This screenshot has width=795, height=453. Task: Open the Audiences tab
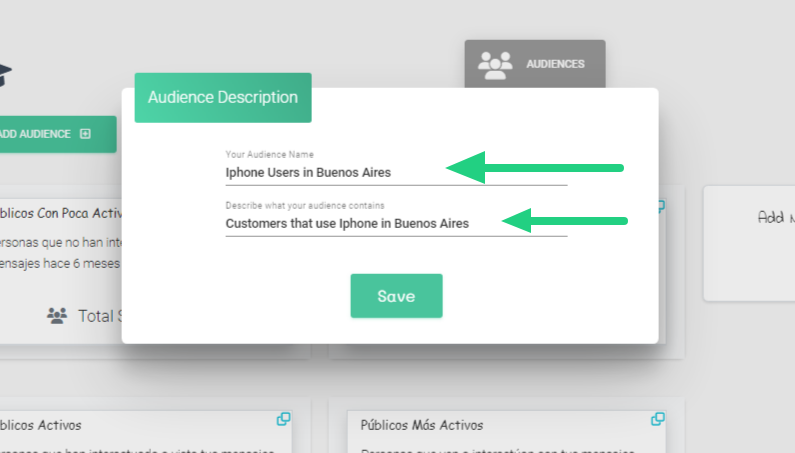pyautogui.click(x=535, y=64)
